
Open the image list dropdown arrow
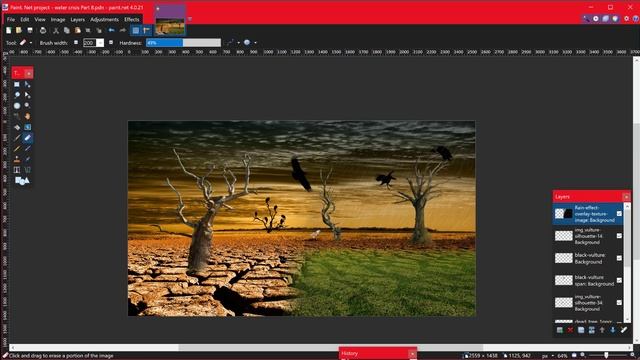190,19
